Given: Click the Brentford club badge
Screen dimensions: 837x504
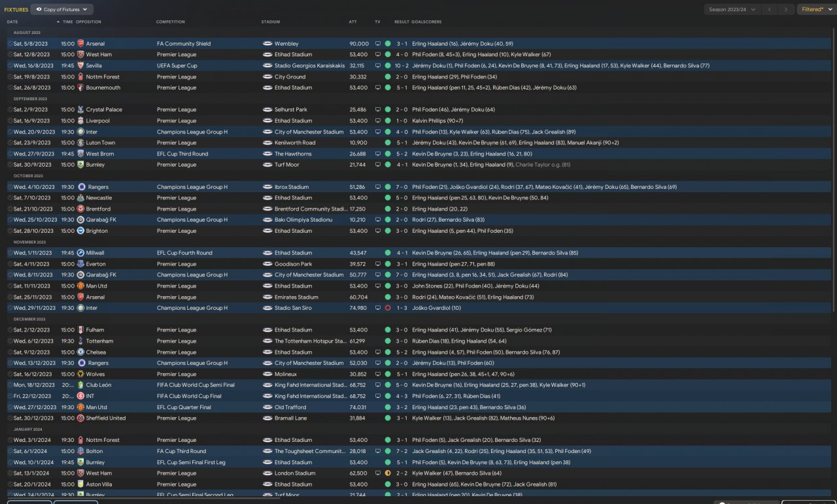Looking at the screenshot, I should (x=80, y=209).
